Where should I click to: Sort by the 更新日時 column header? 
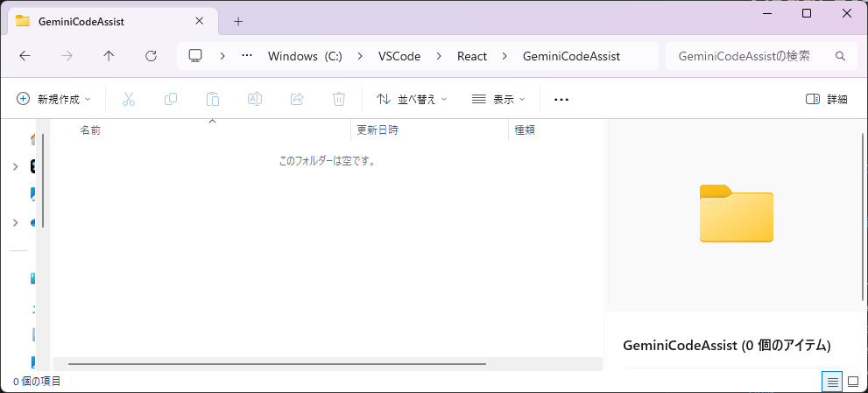click(x=429, y=130)
